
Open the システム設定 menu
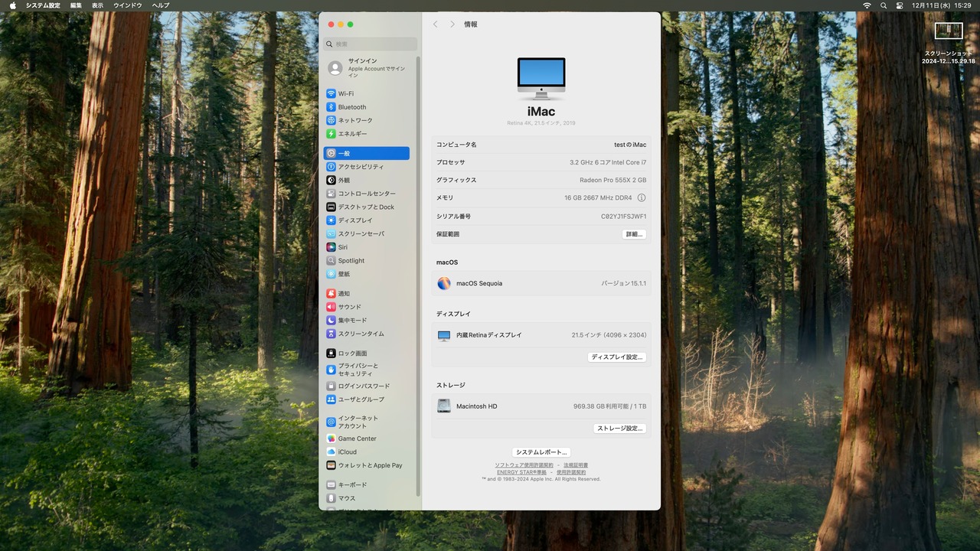pyautogui.click(x=43, y=5)
